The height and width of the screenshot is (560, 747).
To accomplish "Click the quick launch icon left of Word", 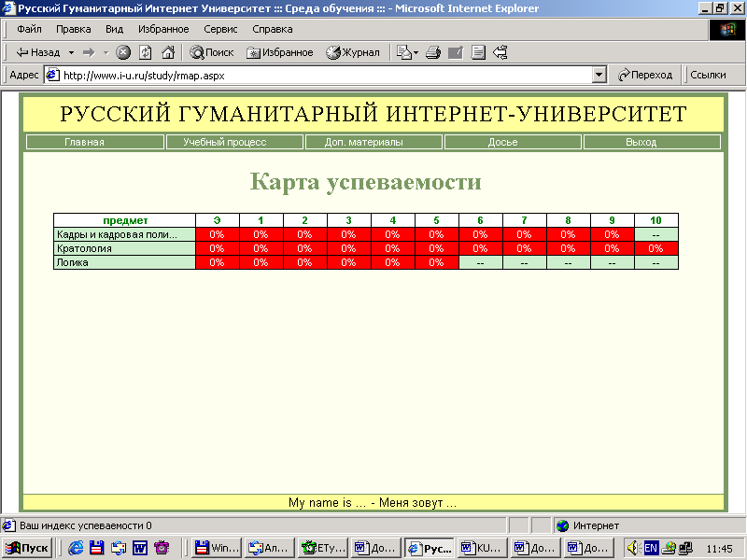I will [119, 548].
